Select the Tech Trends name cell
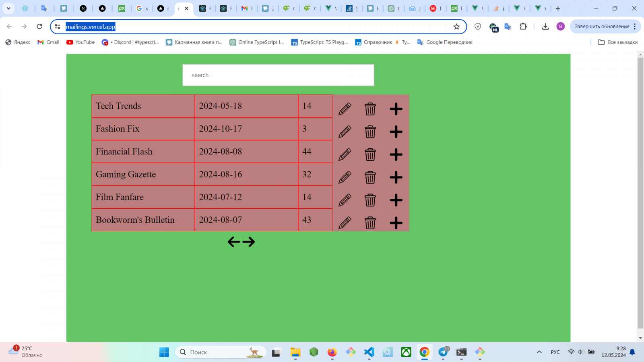This screenshot has height=362, width=644. pos(143,106)
